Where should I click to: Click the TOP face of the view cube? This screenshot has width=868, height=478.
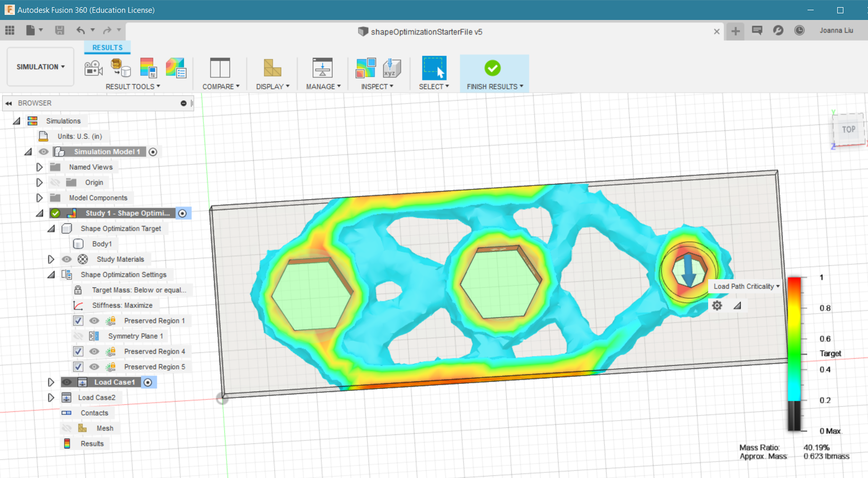pos(849,130)
